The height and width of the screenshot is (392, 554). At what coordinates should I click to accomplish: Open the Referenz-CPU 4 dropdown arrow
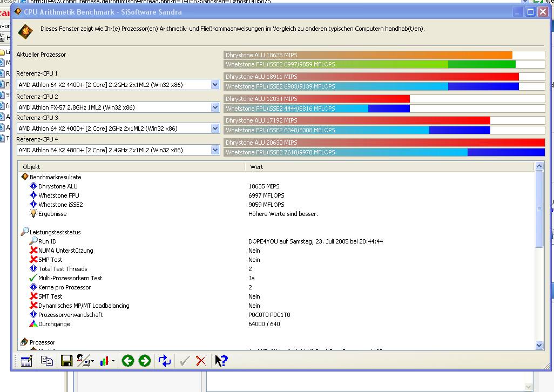(x=215, y=150)
